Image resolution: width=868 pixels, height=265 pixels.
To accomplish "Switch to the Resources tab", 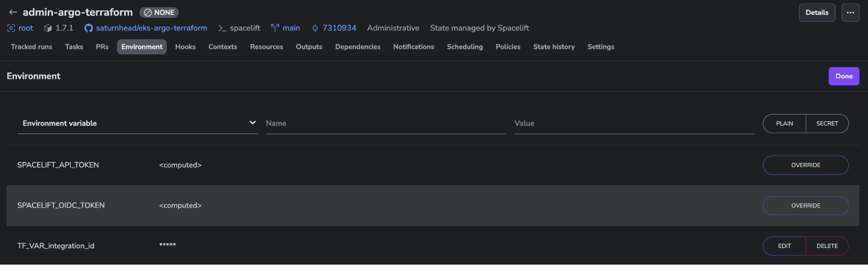I will 267,47.
